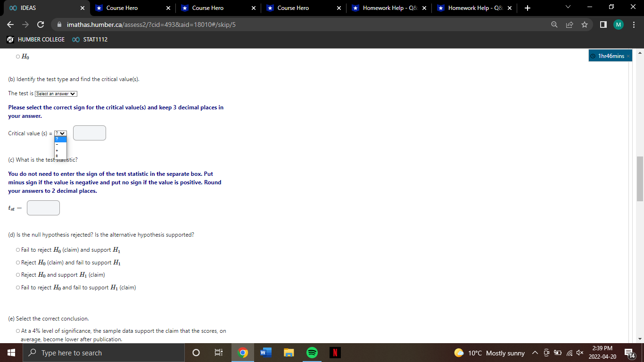This screenshot has width=644, height=362.
Task: Click scrollbar down arrow
Action: click(x=640, y=339)
